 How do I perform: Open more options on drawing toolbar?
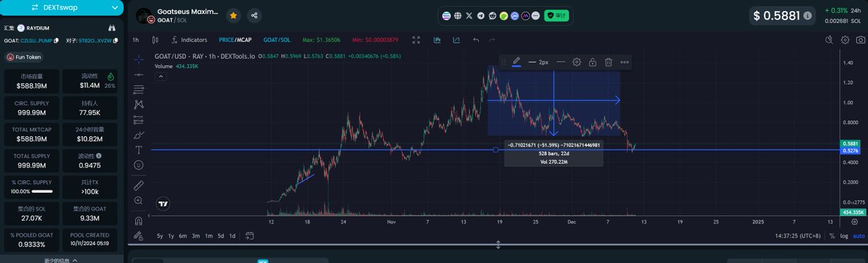tap(624, 62)
